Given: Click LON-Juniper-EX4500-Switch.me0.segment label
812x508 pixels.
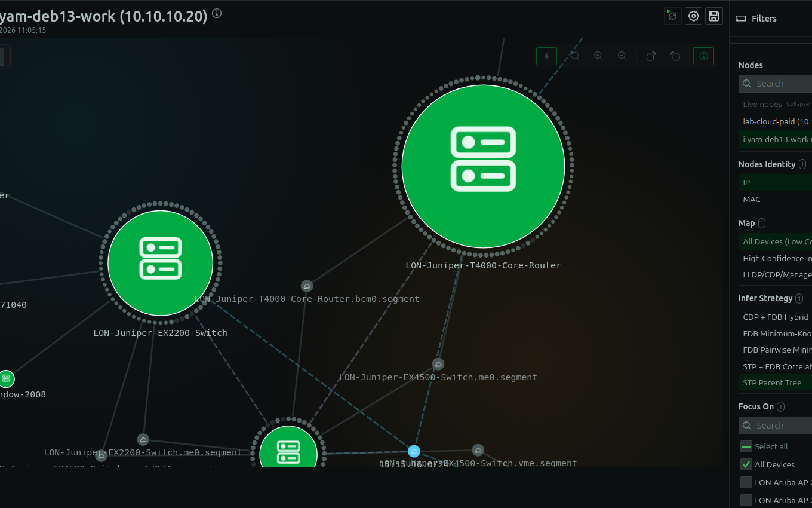Looking at the screenshot, I should (438, 377).
